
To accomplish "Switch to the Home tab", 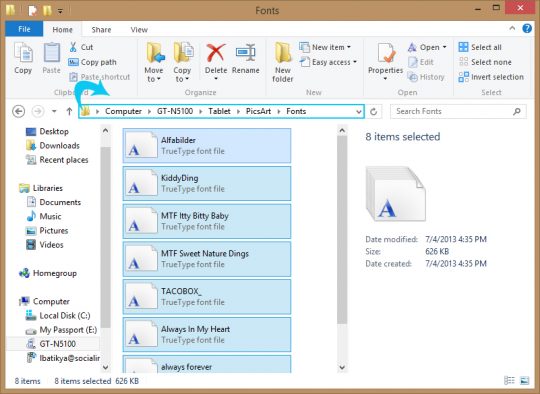I will coord(62,30).
